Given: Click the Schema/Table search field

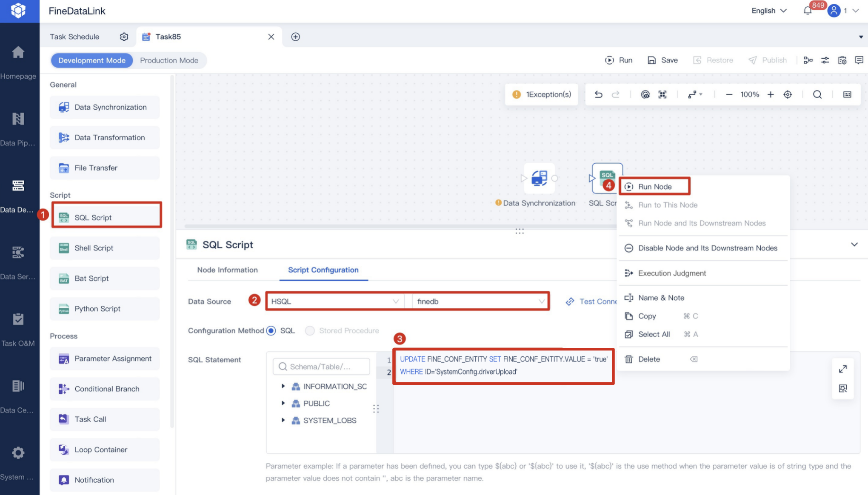Looking at the screenshot, I should pos(322,367).
